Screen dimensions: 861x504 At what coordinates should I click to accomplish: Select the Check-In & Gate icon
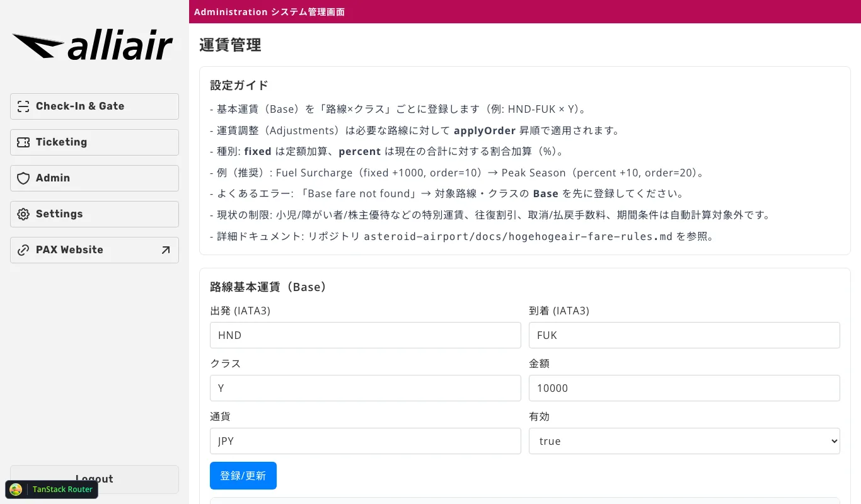click(23, 106)
